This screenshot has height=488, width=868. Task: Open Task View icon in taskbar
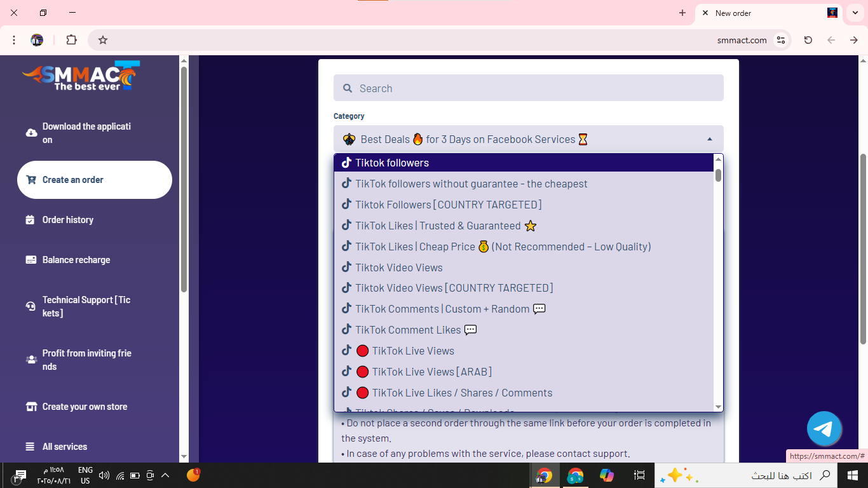[x=639, y=475]
